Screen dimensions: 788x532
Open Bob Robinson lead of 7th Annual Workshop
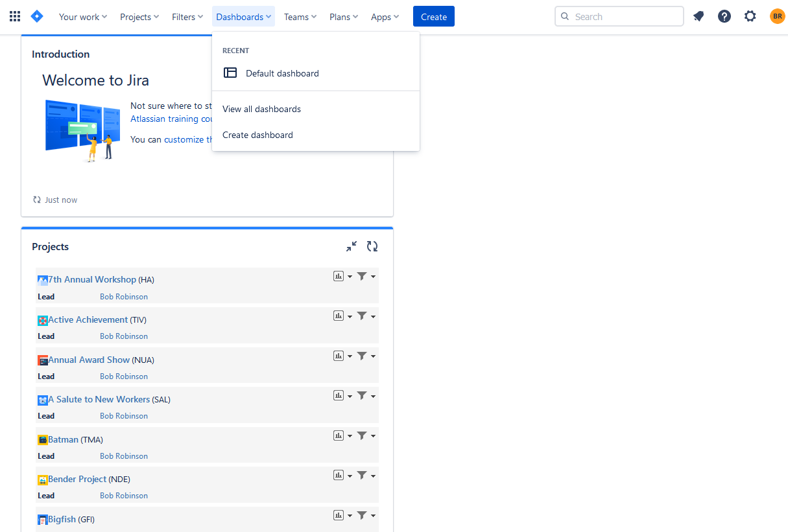point(124,297)
